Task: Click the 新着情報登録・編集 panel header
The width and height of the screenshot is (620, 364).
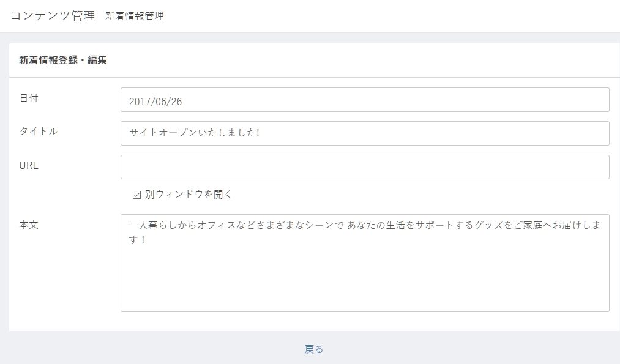Action: click(63, 60)
